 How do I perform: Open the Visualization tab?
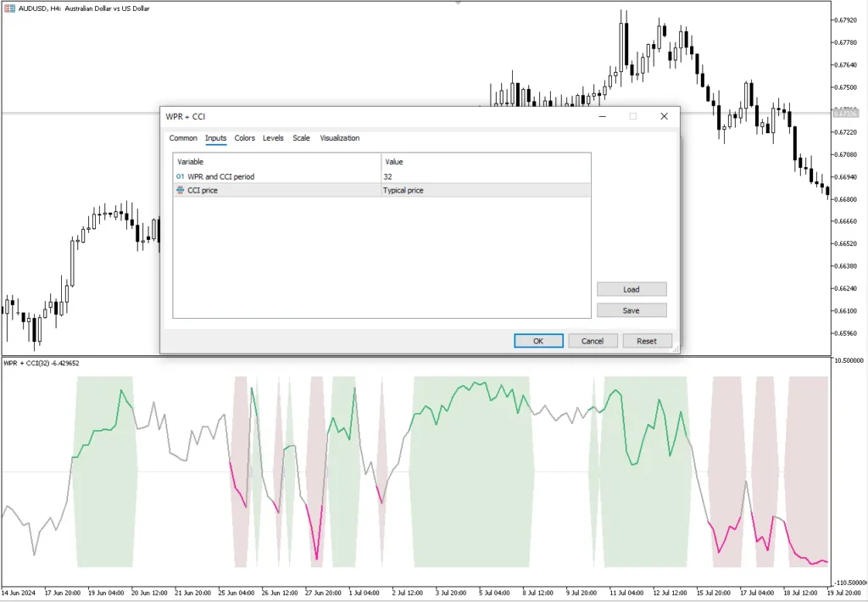pos(339,138)
